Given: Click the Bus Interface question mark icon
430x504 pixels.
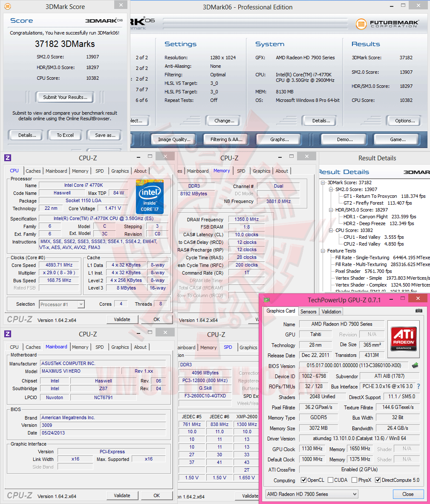Looking at the screenshot, I should pos(418,386).
